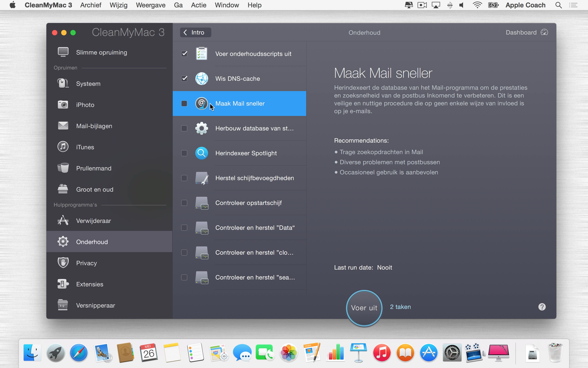Screen dimensions: 588x368
Task: Uncheck Voer onderhoudsscripts uit checkbox
Action: tap(184, 54)
